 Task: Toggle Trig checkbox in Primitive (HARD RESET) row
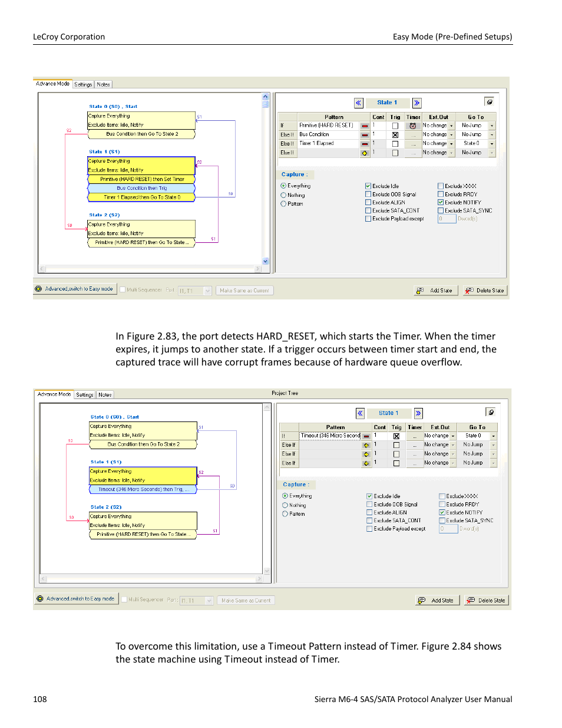[x=395, y=126]
